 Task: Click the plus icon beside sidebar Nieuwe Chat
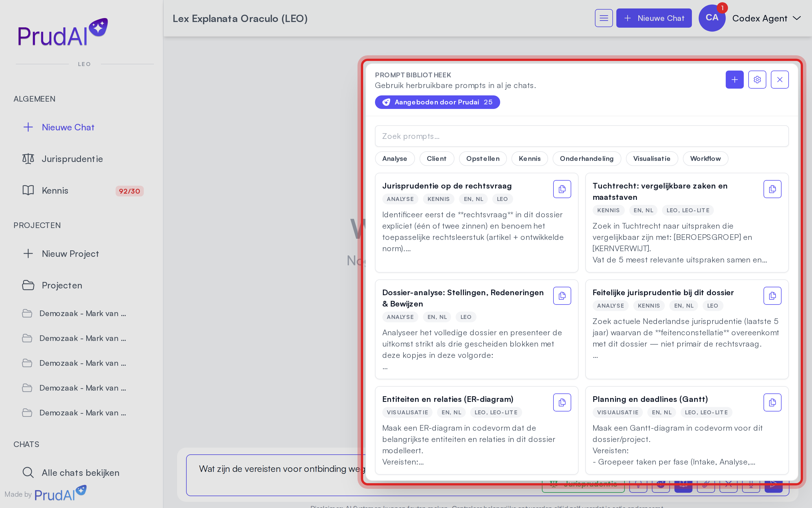[28, 127]
